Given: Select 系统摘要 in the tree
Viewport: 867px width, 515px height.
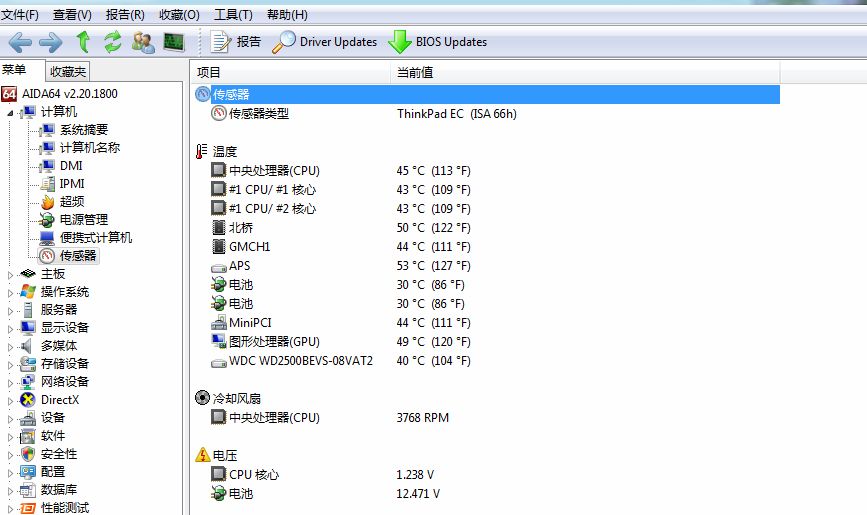Looking at the screenshot, I should pos(84,130).
